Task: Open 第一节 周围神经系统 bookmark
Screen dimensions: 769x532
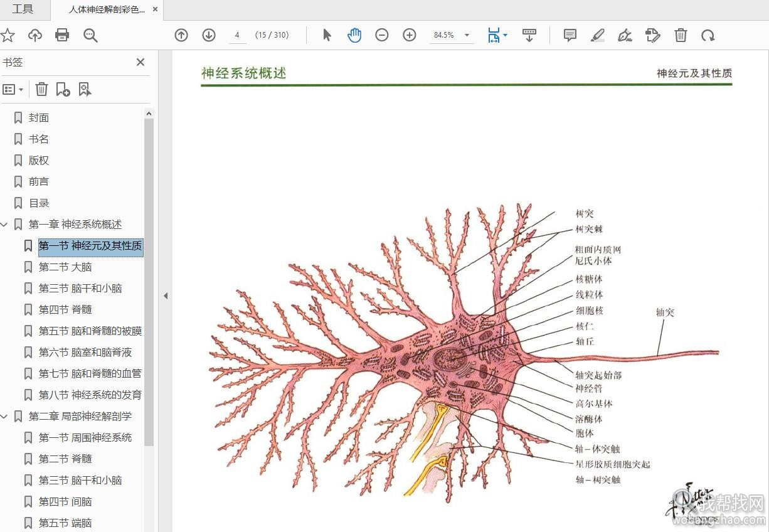Action: coord(85,438)
